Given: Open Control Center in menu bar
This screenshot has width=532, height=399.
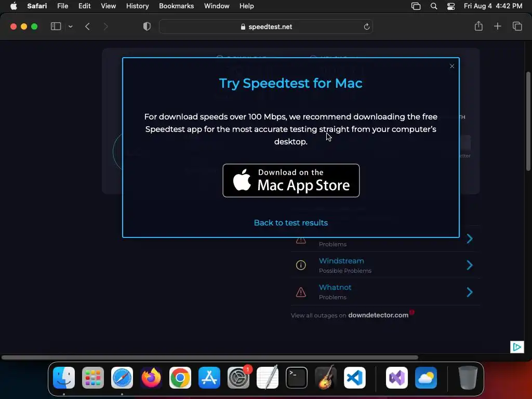Looking at the screenshot, I should [450, 6].
